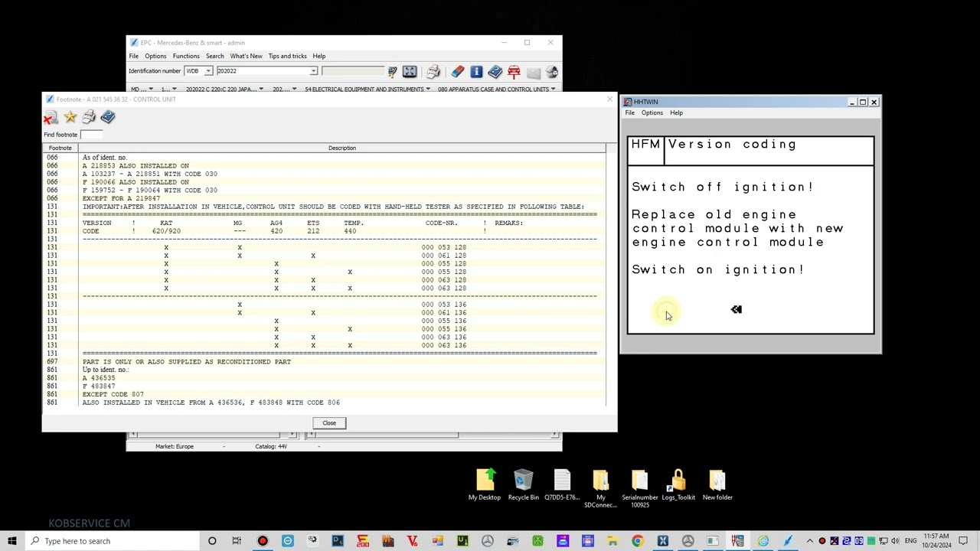Select footnote line 'EXCEPT FOR A 219847'
This screenshot has width=980, height=551.
click(122, 198)
